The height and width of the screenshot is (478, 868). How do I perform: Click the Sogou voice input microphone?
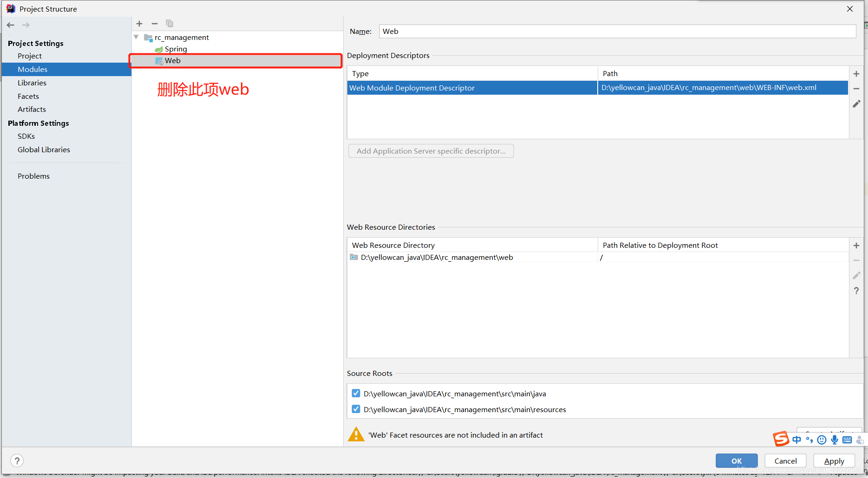tap(835, 439)
